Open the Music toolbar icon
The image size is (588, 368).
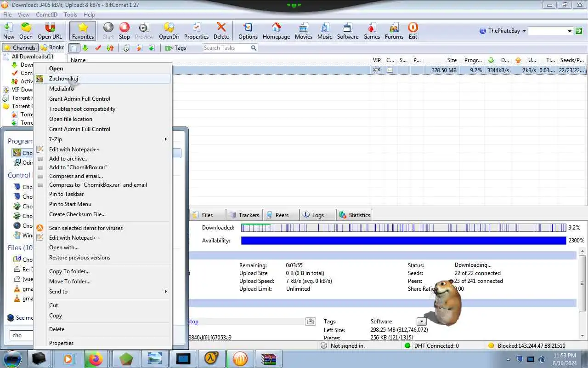pyautogui.click(x=324, y=31)
